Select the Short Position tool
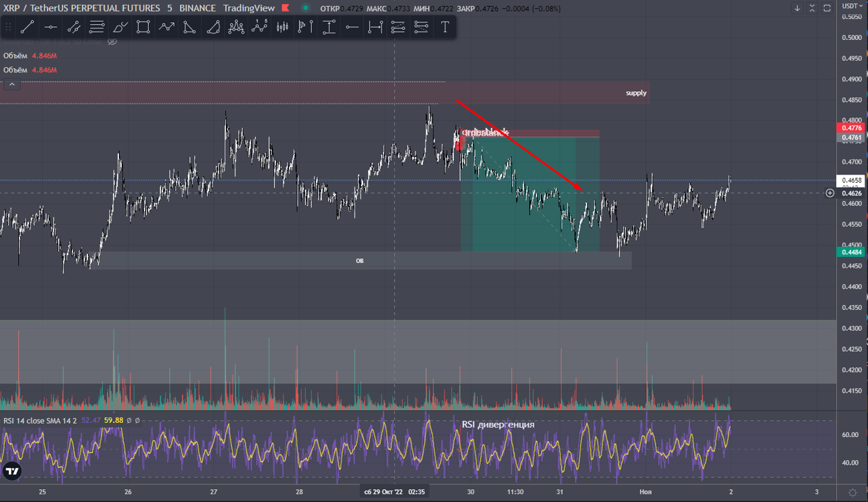This screenshot has height=502, width=868. [421, 27]
